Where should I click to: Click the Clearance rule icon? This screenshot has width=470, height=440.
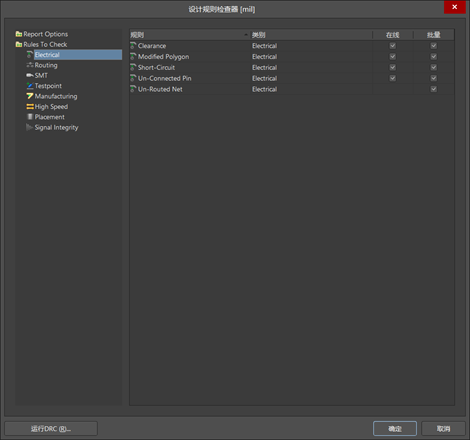pyautogui.click(x=133, y=46)
